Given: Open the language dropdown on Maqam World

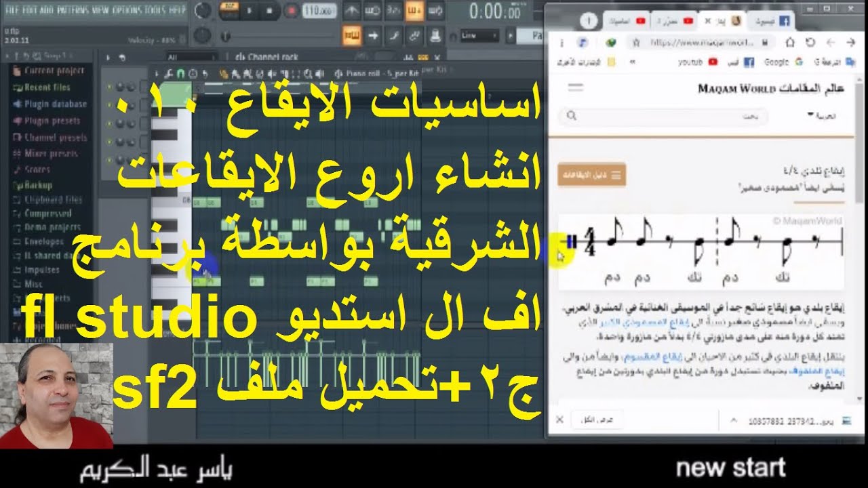Looking at the screenshot, I should pos(822,116).
